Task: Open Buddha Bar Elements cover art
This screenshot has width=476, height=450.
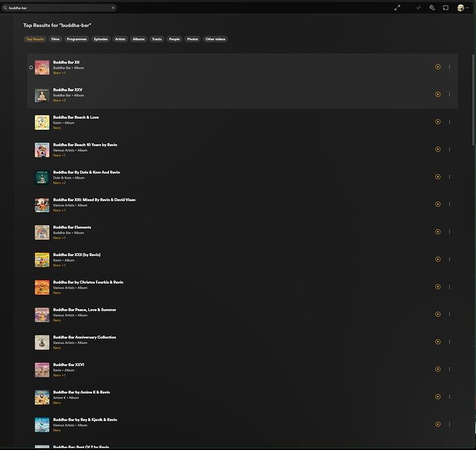Action: 42,233
